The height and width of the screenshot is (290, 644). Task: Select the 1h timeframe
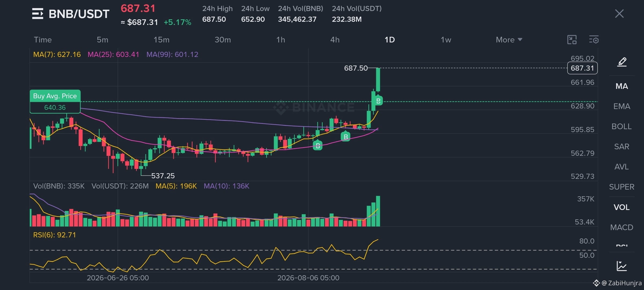point(281,40)
